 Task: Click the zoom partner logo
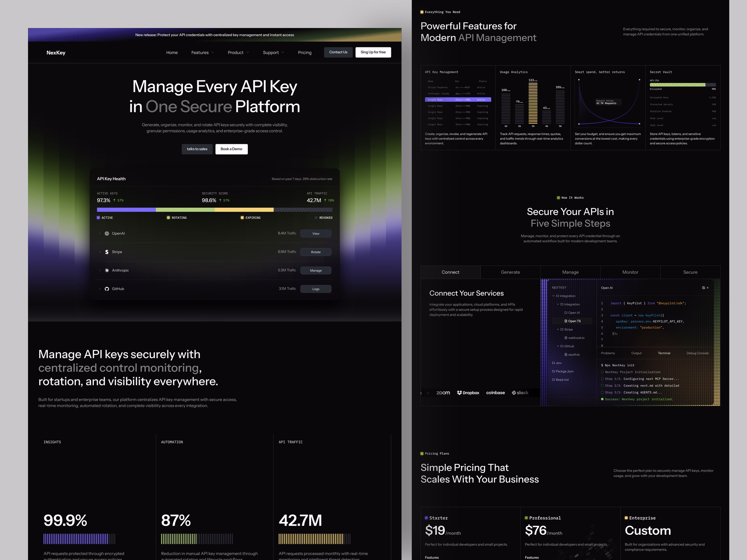[443, 393]
